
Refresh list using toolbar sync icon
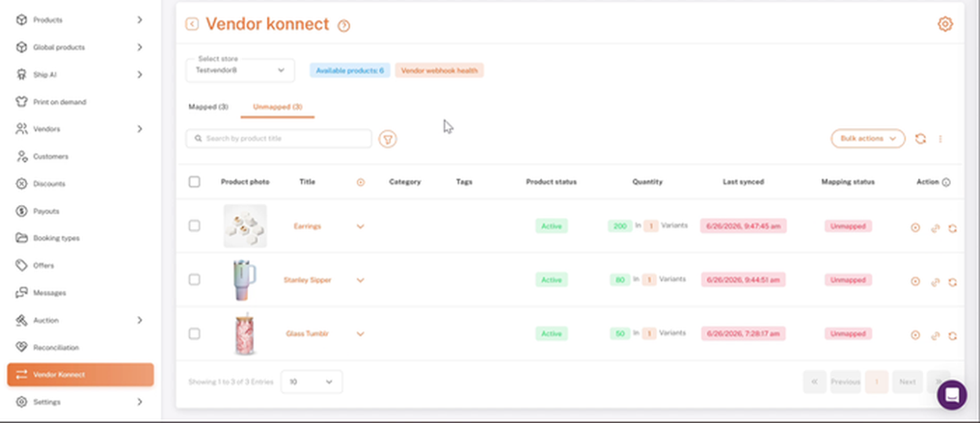[920, 139]
